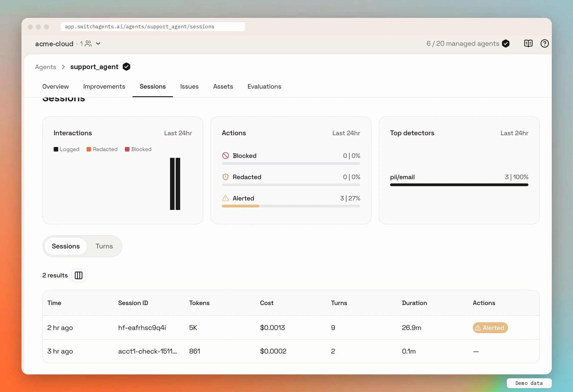Expand the acme-cloud workspace dropdown
This screenshot has height=392, width=573.
tap(98, 44)
